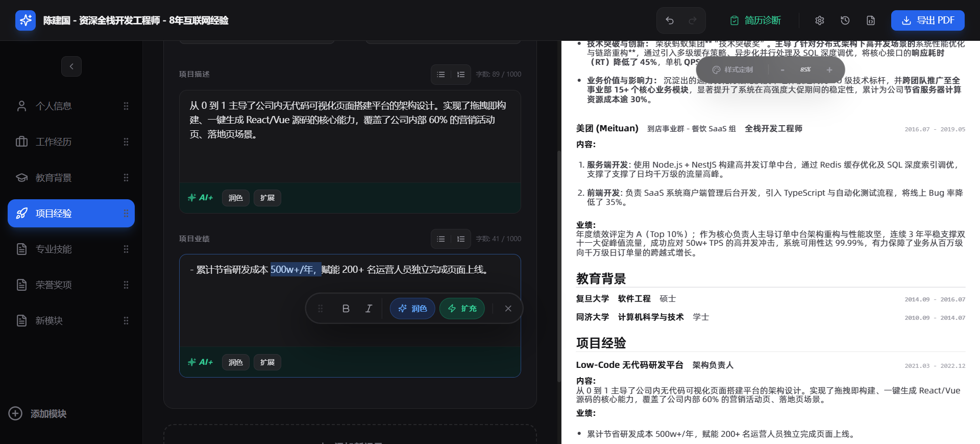This screenshot has width=980, height=444.
Task: Toggle italic in floating toolbar
Action: [369, 309]
